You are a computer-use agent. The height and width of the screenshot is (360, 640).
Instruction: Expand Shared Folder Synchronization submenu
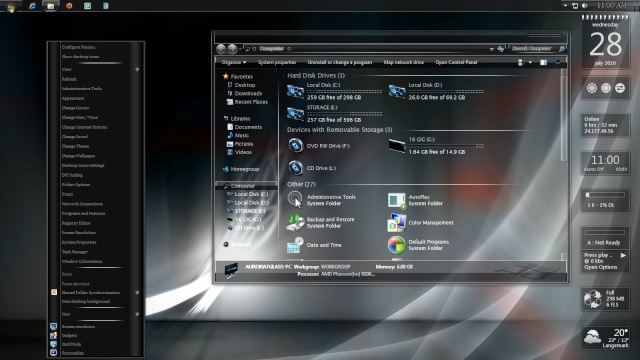[x=137, y=292]
